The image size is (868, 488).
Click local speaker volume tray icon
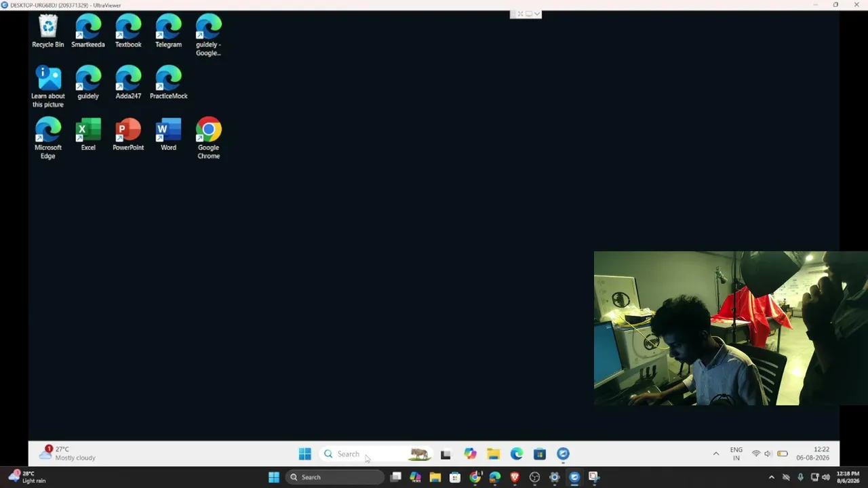tap(826, 477)
